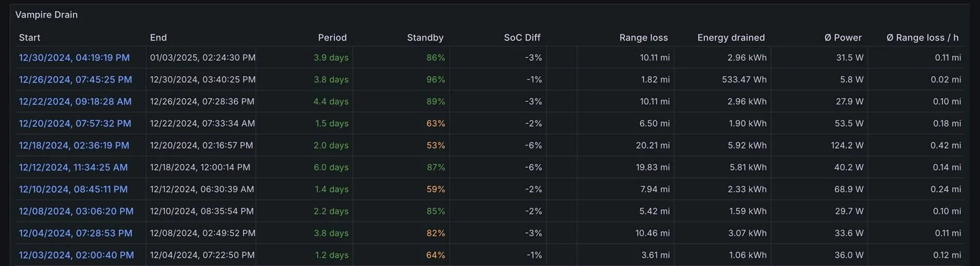Open the 12/03/2024, 02:00:40 PM entry

coord(76,255)
